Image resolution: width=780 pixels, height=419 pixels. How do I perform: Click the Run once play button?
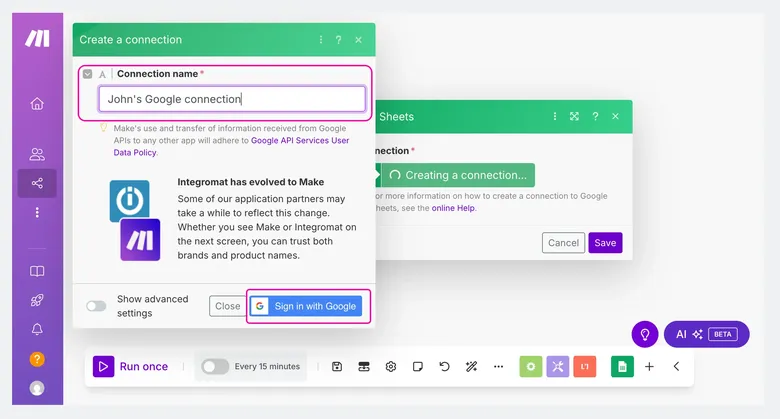103,367
